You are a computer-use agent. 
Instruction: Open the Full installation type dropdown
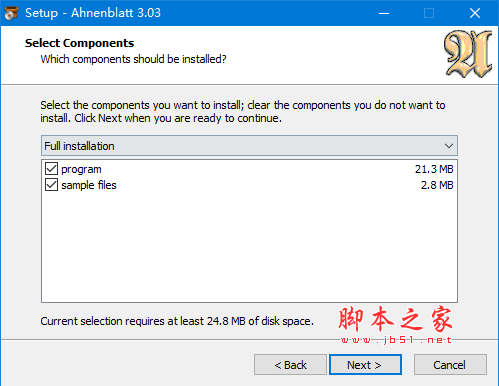[x=249, y=146]
